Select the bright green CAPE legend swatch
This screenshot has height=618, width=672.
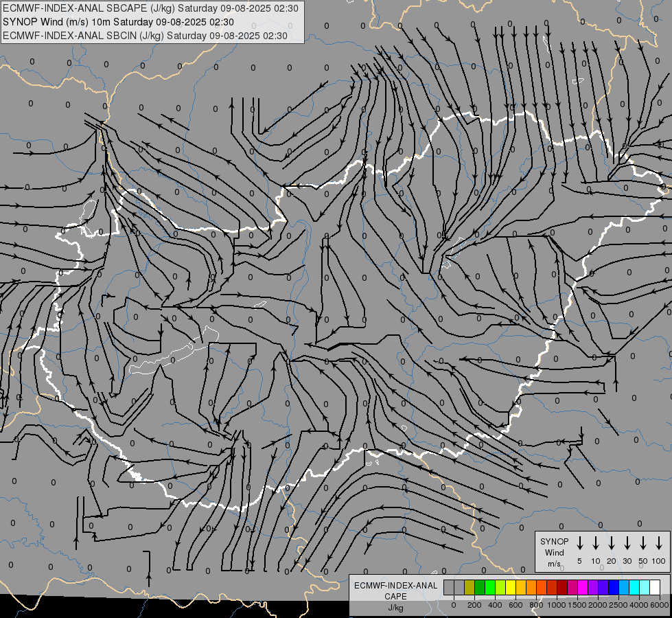tap(490, 587)
